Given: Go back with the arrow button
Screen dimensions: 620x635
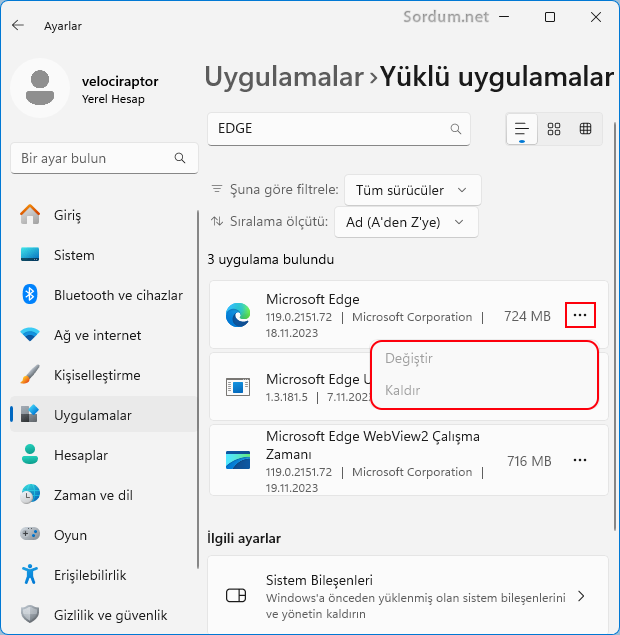Looking at the screenshot, I should pyautogui.click(x=18, y=26).
